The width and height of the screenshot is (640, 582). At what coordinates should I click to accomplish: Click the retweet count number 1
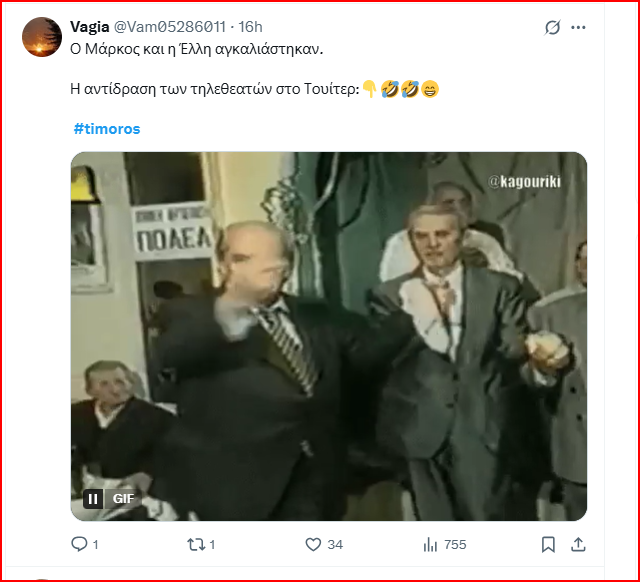point(212,545)
